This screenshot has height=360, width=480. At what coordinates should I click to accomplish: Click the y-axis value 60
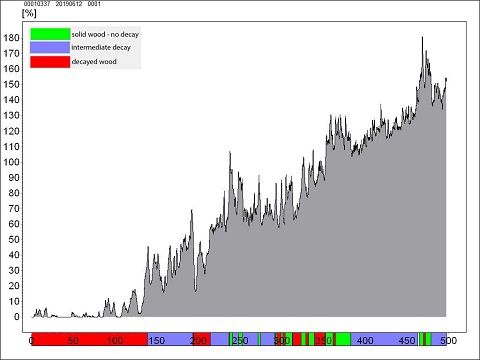coord(14,224)
